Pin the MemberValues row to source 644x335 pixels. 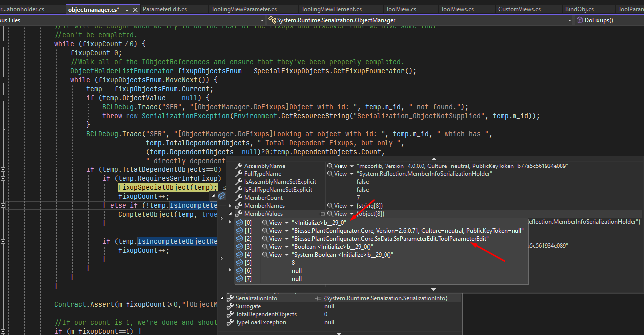tap(322, 214)
